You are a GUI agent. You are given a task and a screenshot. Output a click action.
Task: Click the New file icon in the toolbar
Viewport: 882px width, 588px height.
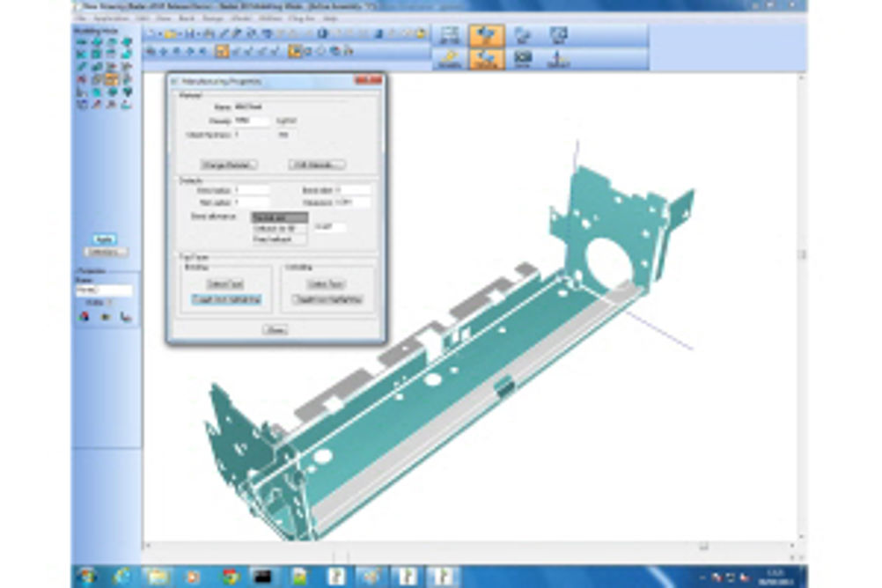151,34
